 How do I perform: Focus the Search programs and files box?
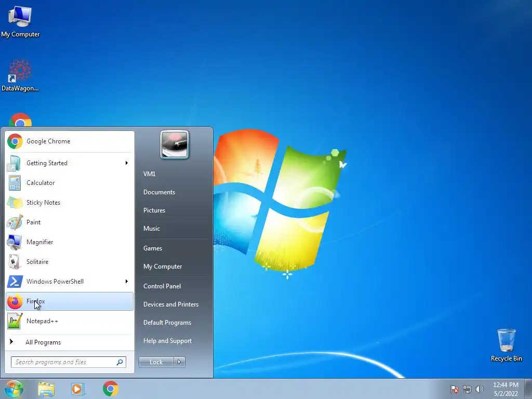(68, 362)
